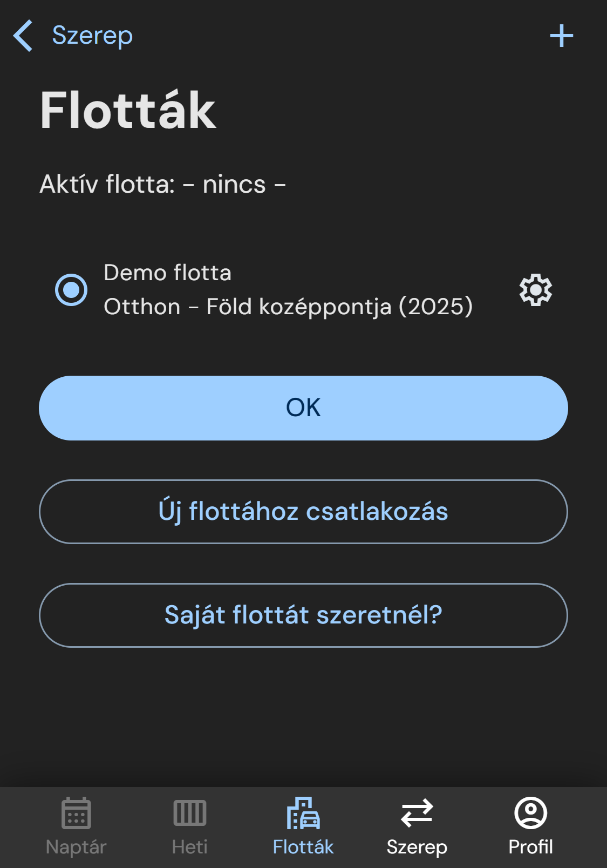Confirm selection with the OK button
Screen dimensions: 607x868
pos(303,408)
